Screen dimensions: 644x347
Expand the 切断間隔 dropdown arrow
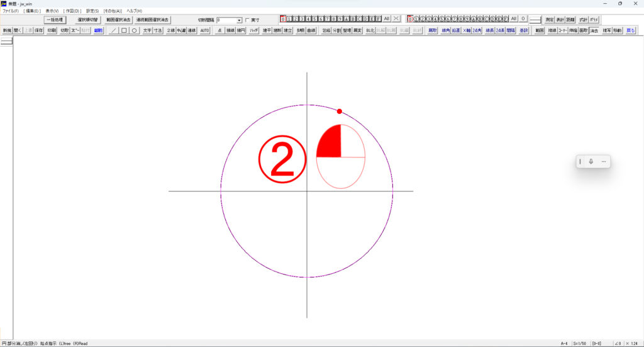(x=239, y=20)
